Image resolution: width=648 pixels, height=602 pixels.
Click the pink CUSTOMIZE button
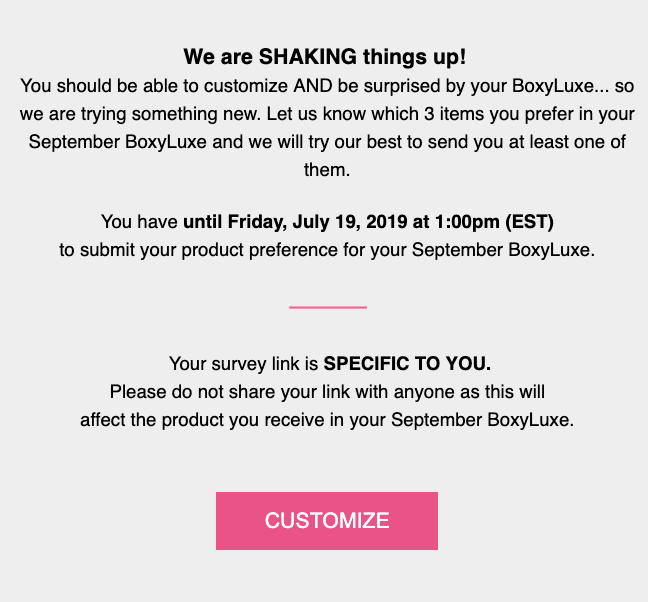pyautogui.click(x=326, y=521)
